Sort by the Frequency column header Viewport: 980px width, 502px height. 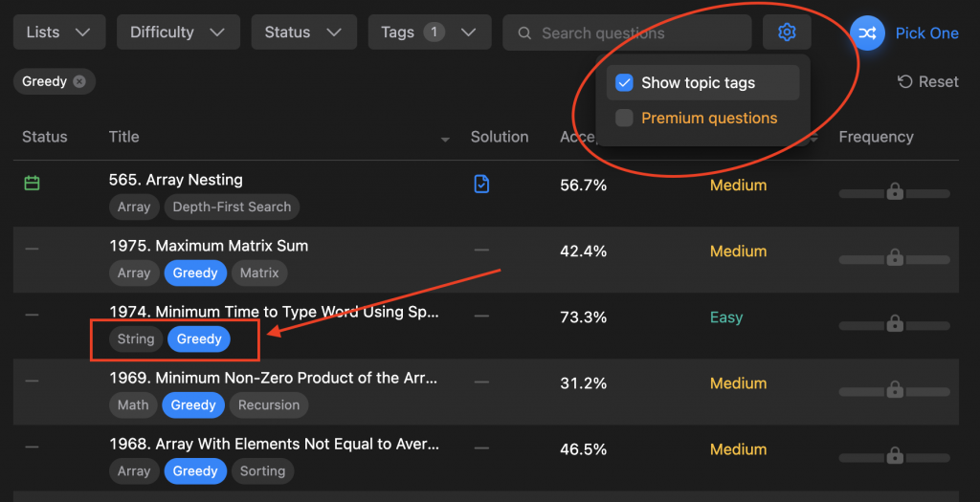click(875, 137)
